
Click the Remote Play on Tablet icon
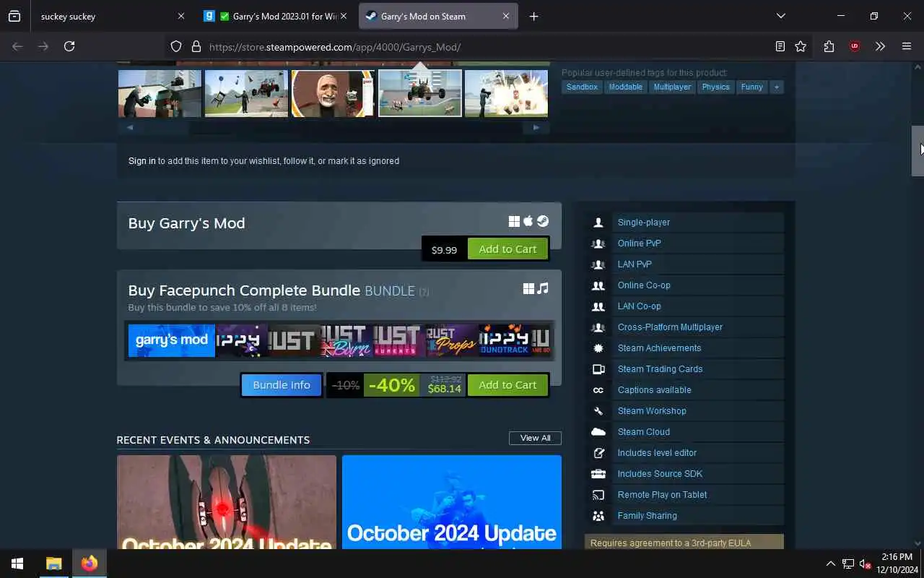coord(598,495)
